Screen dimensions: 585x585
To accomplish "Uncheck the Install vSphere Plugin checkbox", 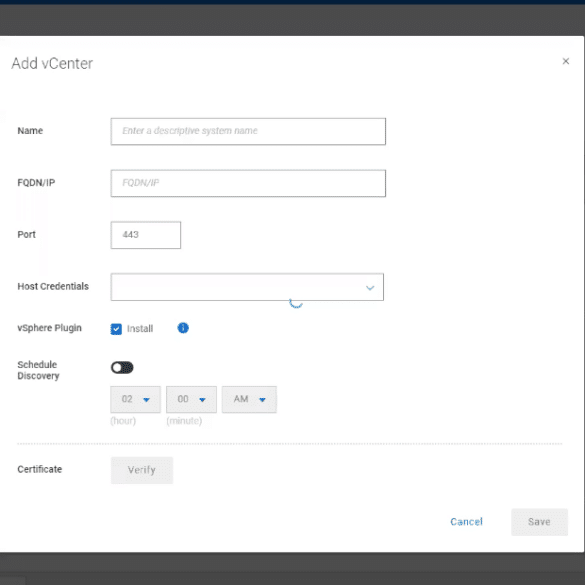I will [x=116, y=329].
